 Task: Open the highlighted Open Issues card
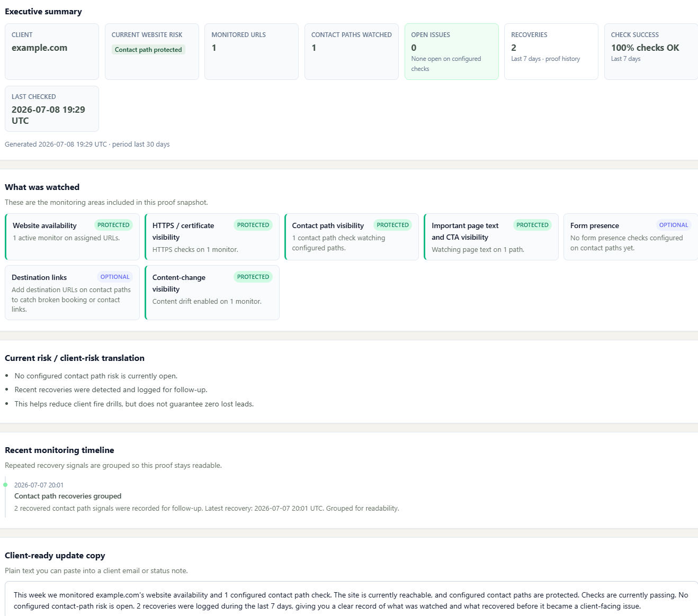coord(451,51)
